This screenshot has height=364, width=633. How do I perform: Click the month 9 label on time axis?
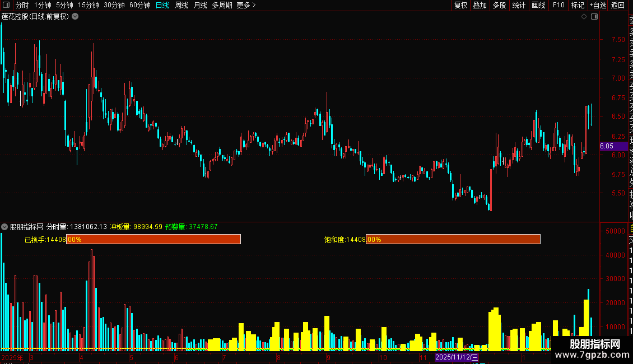(329, 357)
